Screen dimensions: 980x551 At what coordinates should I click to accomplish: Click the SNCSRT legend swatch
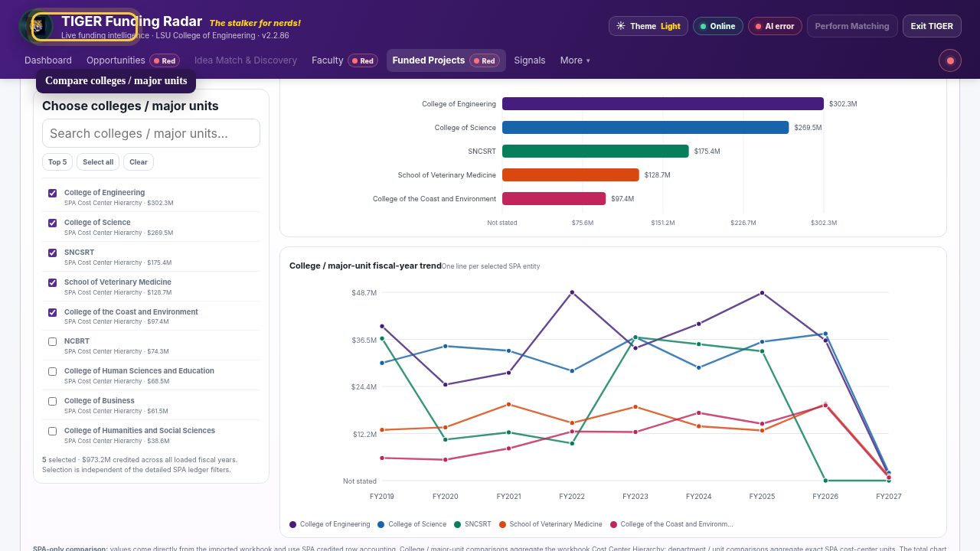click(x=458, y=525)
